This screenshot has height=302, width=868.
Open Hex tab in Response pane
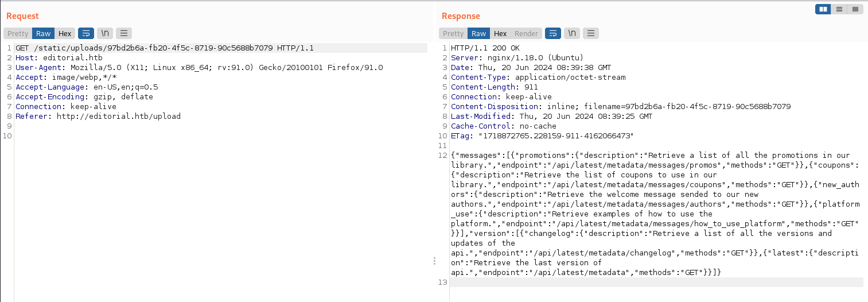point(500,33)
